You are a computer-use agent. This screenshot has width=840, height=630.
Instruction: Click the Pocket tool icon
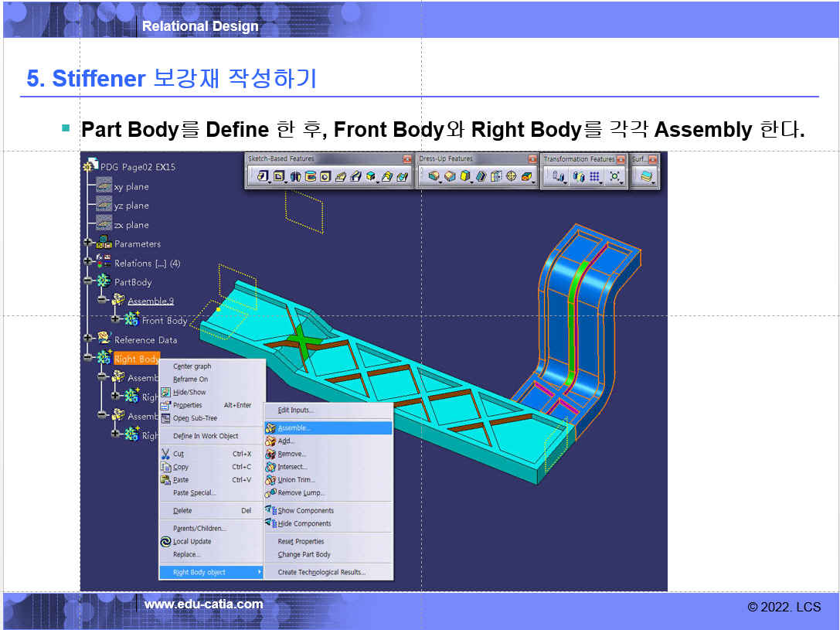coord(279,177)
